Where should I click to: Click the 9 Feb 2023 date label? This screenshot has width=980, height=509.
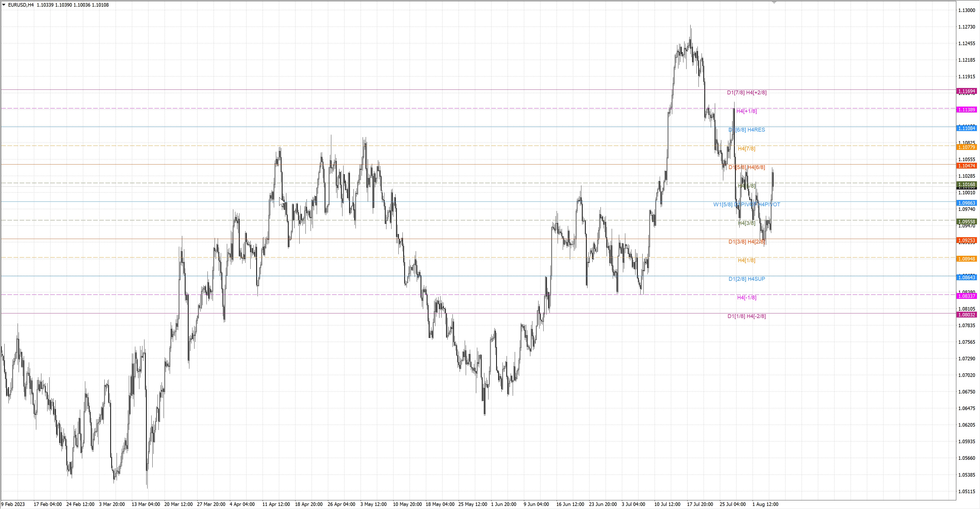click(x=13, y=504)
